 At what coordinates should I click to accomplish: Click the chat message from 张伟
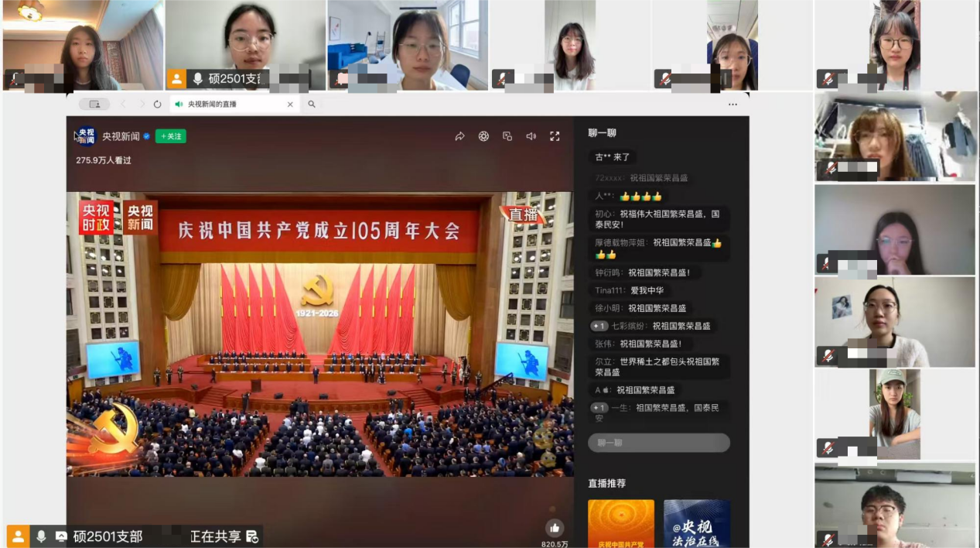pyautogui.click(x=638, y=344)
